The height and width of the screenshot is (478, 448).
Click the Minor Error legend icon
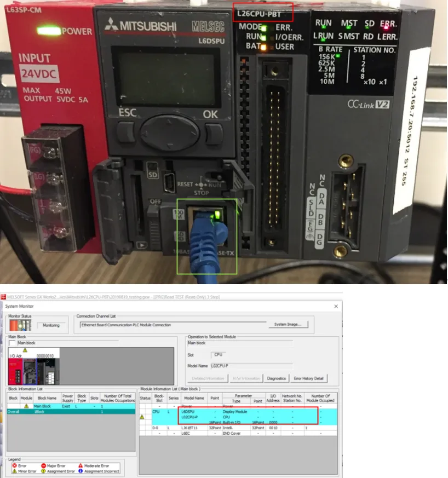14,471
